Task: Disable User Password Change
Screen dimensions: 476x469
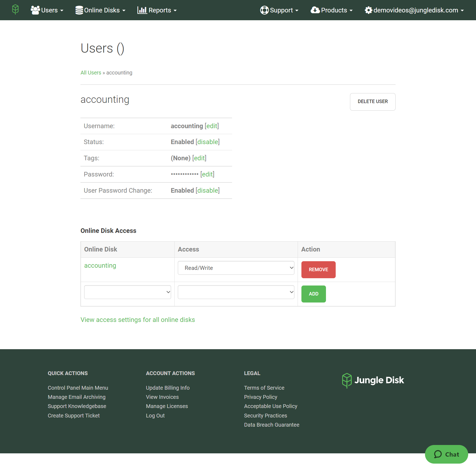Action: pos(208,190)
